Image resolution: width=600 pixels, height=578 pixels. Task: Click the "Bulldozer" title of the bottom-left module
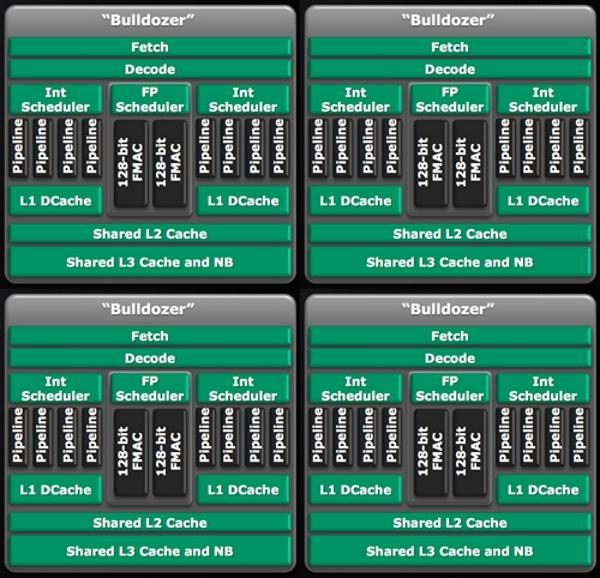coord(150,308)
